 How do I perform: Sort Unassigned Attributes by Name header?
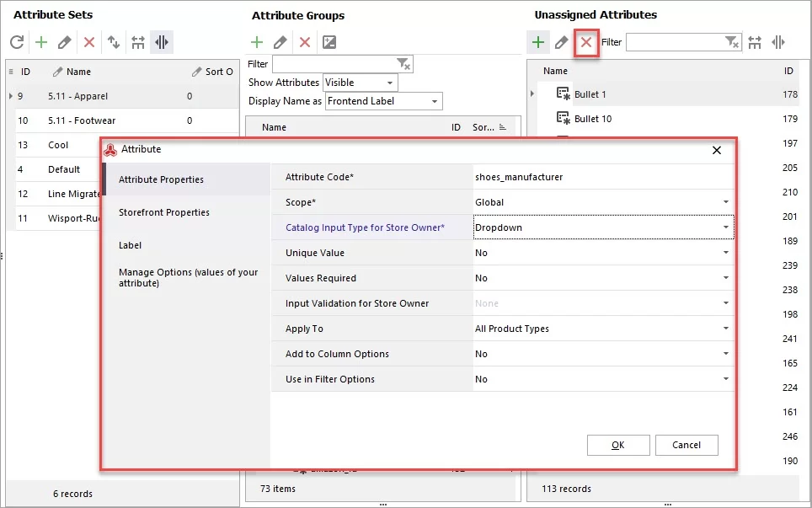[x=555, y=71]
